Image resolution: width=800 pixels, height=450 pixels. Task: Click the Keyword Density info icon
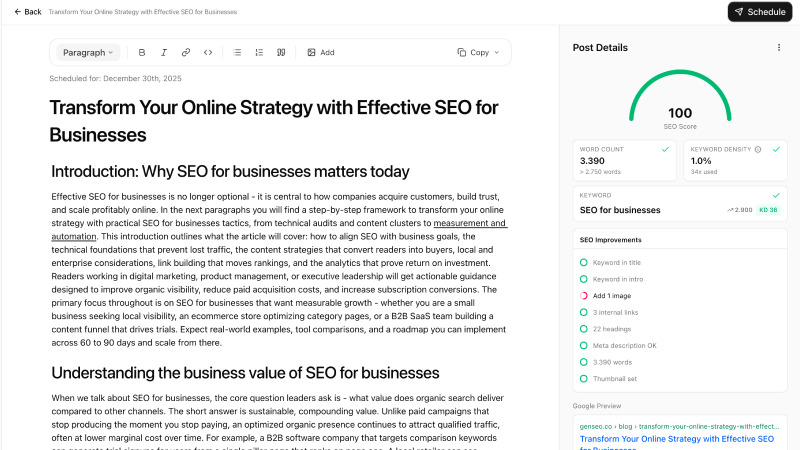coord(758,149)
